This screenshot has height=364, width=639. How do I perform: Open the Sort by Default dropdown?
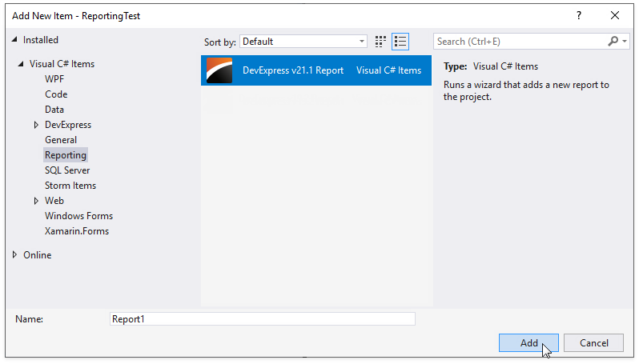click(x=303, y=42)
